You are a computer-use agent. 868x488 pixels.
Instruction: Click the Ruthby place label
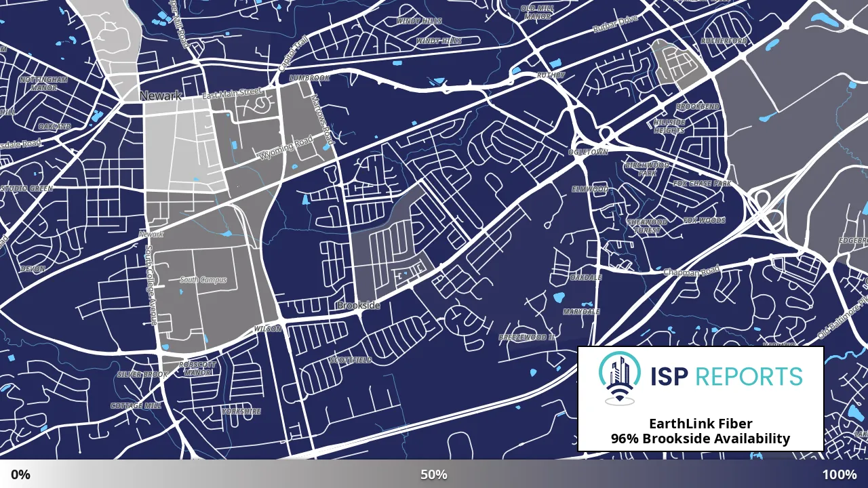551,75
